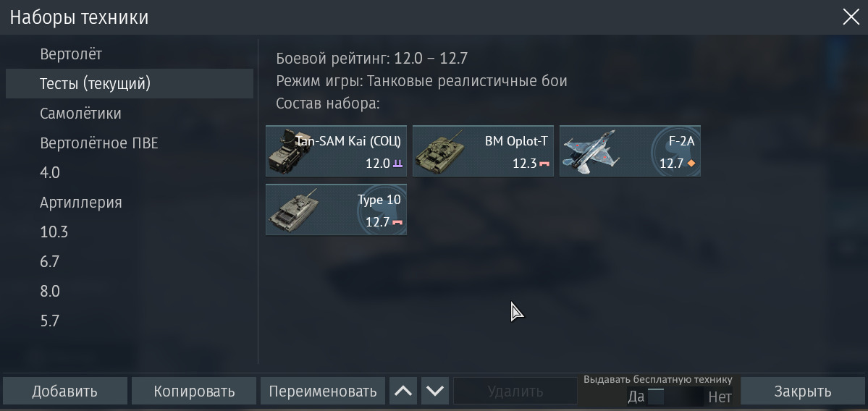This screenshot has height=411, width=868.
Task: Click the Копировать button
Action: coord(194,391)
